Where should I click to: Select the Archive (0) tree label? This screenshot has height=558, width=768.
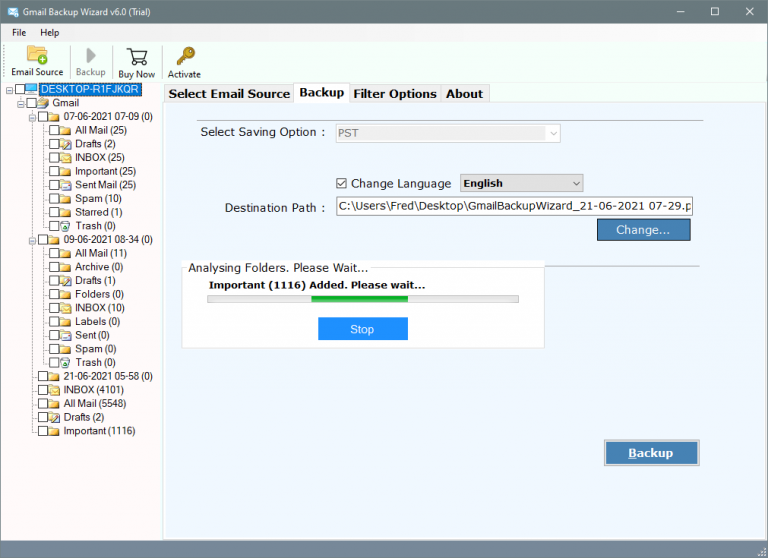[99, 267]
